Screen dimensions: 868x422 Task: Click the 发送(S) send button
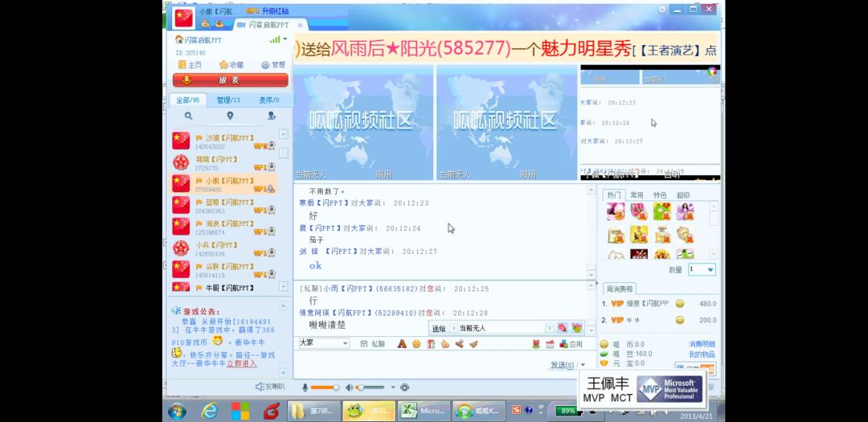coord(562,365)
